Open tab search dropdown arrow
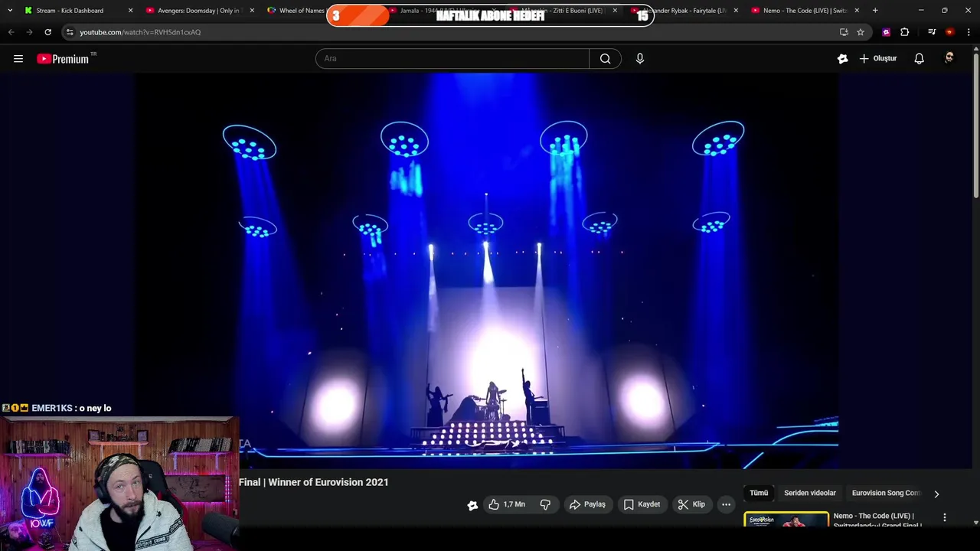This screenshot has height=551, width=980. (10, 11)
